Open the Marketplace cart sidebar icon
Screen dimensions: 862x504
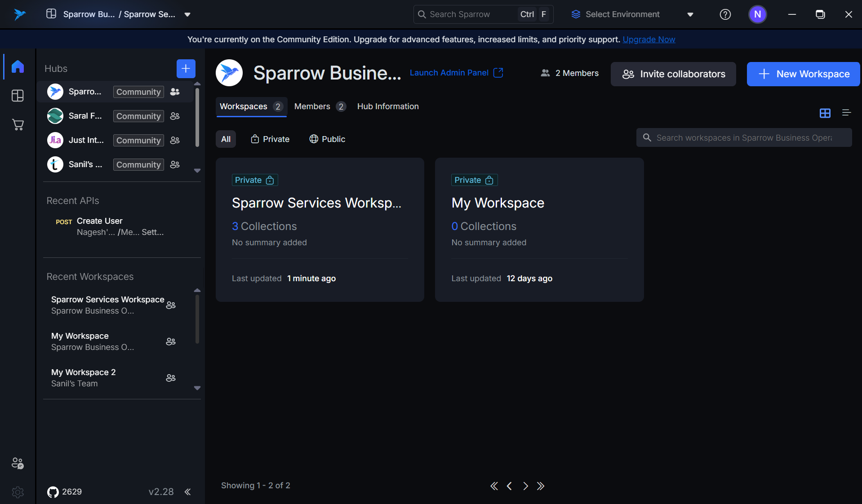[18, 124]
